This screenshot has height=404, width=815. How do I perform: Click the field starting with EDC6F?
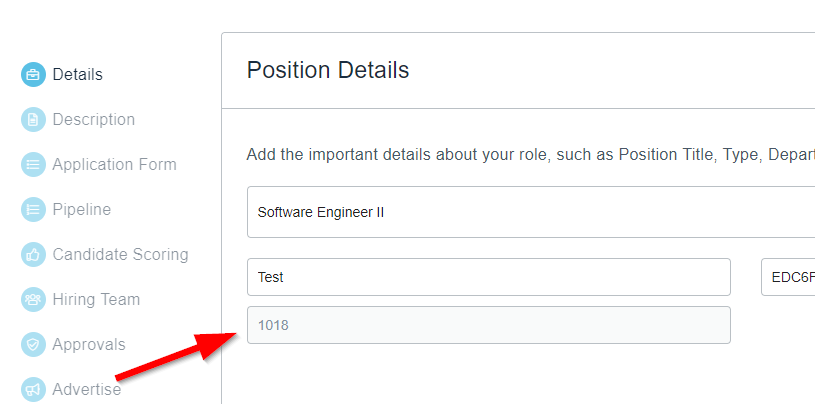[788, 277]
